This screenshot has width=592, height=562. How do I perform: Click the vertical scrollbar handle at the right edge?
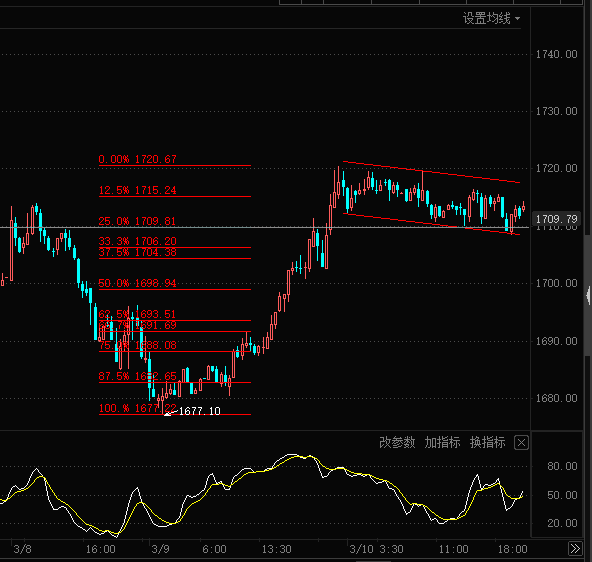pyautogui.click(x=588, y=295)
